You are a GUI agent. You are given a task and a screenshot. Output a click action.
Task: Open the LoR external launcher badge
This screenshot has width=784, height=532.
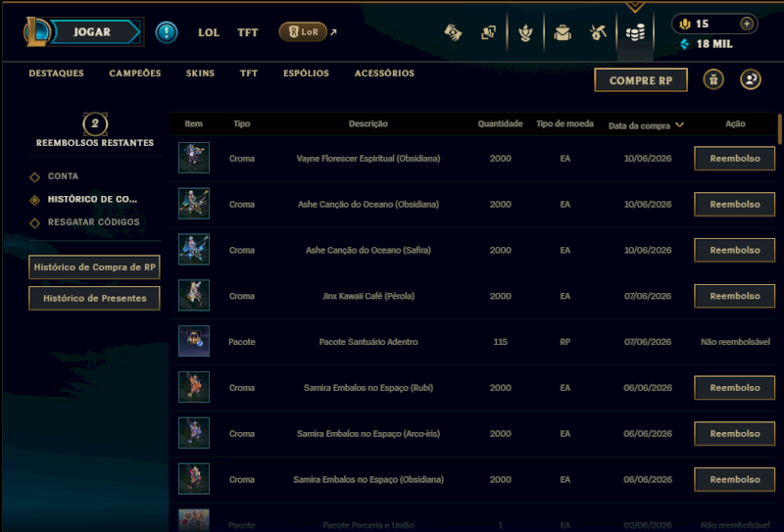click(x=303, y=32)
